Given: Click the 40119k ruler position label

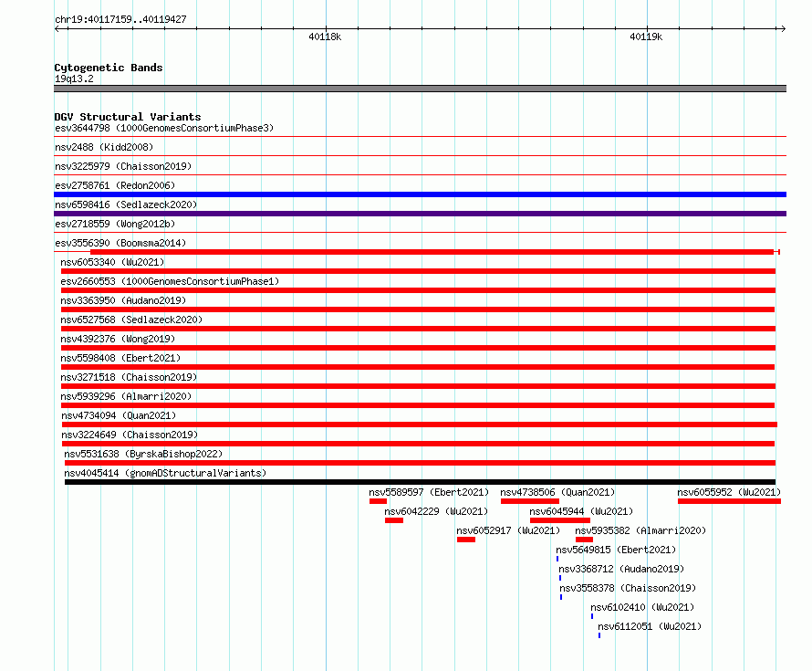Looking at the screenshot, I should 646,37.
